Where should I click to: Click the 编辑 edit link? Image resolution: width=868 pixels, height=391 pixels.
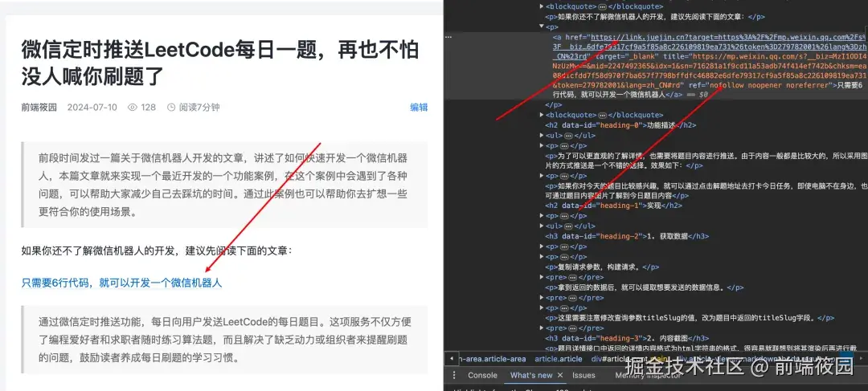[419, 108]
